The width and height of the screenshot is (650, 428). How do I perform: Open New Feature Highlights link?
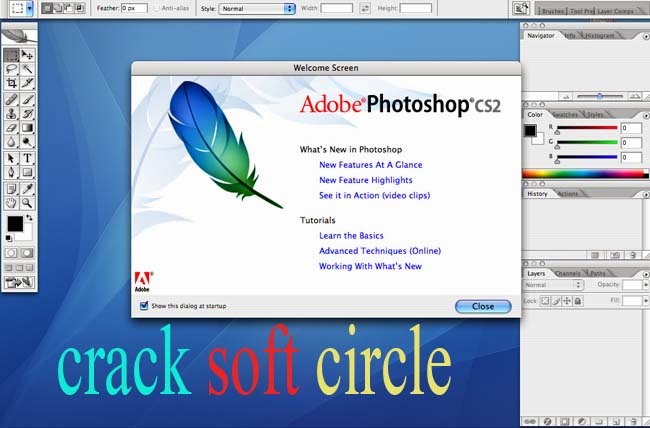[x=366, y=180]
